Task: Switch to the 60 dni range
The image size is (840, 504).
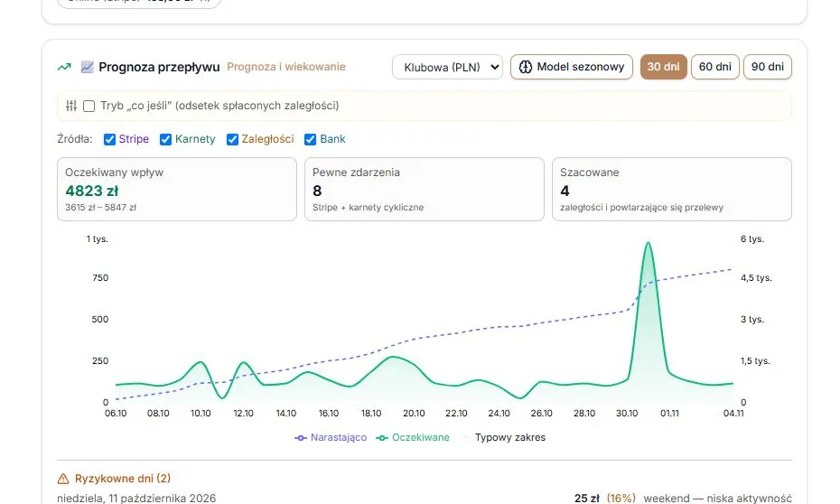Action: click(x=715, y=67)
